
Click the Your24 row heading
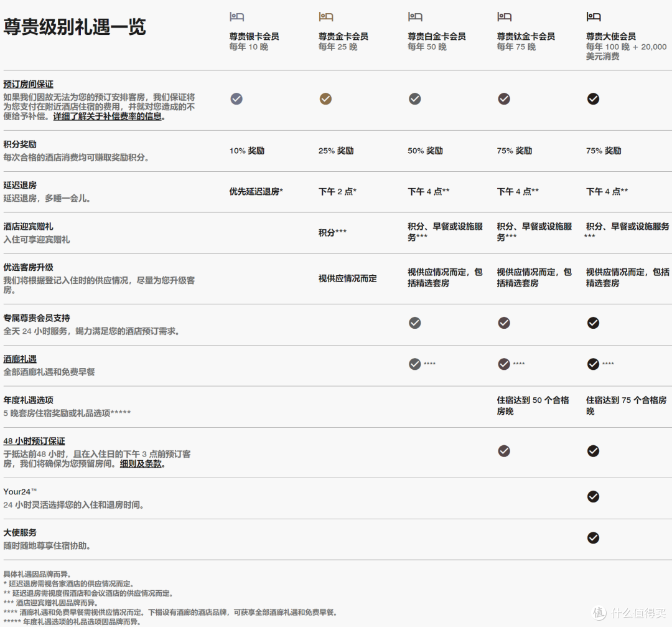point(20,491)
